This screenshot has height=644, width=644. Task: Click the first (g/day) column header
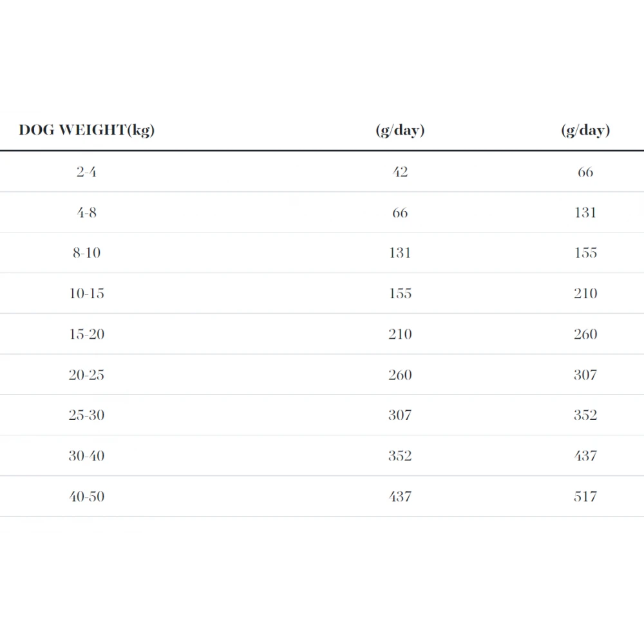click(400, 130)
